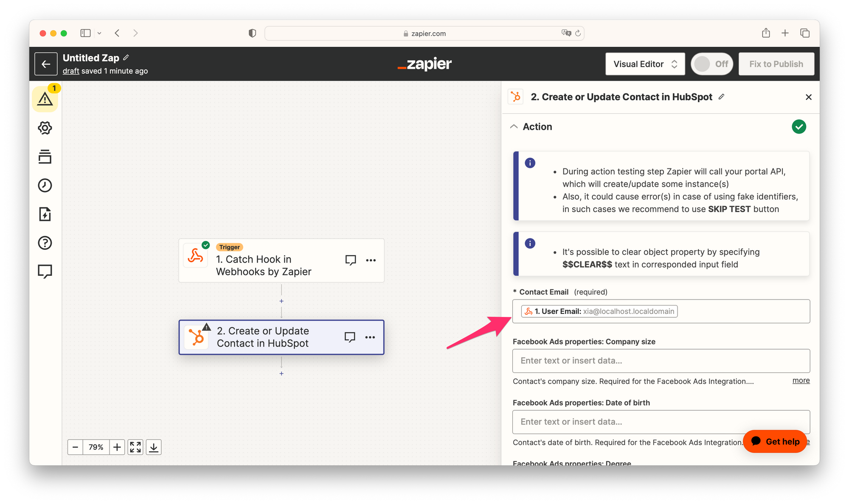Export the Zap image with download icon

click(154, 447)
